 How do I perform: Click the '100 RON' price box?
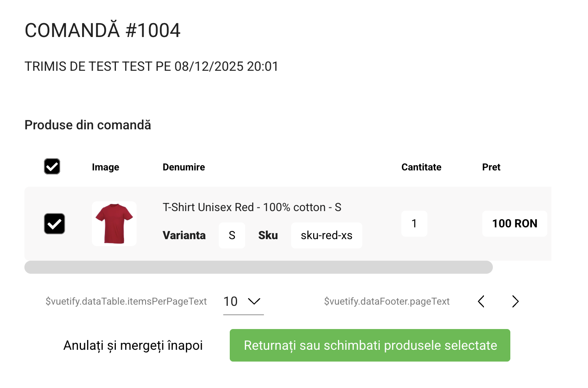(514, 224)
